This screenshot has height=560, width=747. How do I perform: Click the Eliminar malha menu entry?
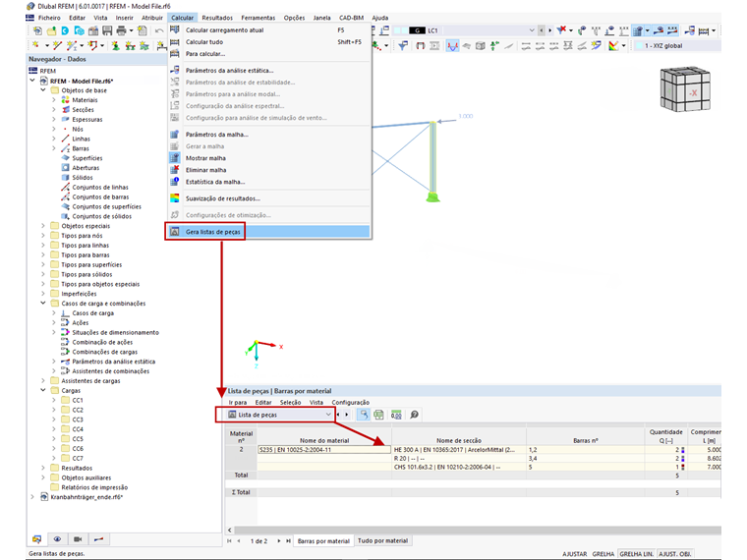point(205,170)
